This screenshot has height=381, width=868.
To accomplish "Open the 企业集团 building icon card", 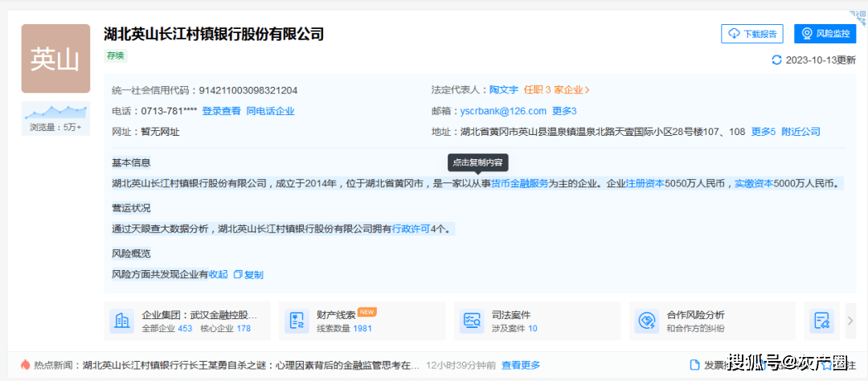I will pos(122,321).
